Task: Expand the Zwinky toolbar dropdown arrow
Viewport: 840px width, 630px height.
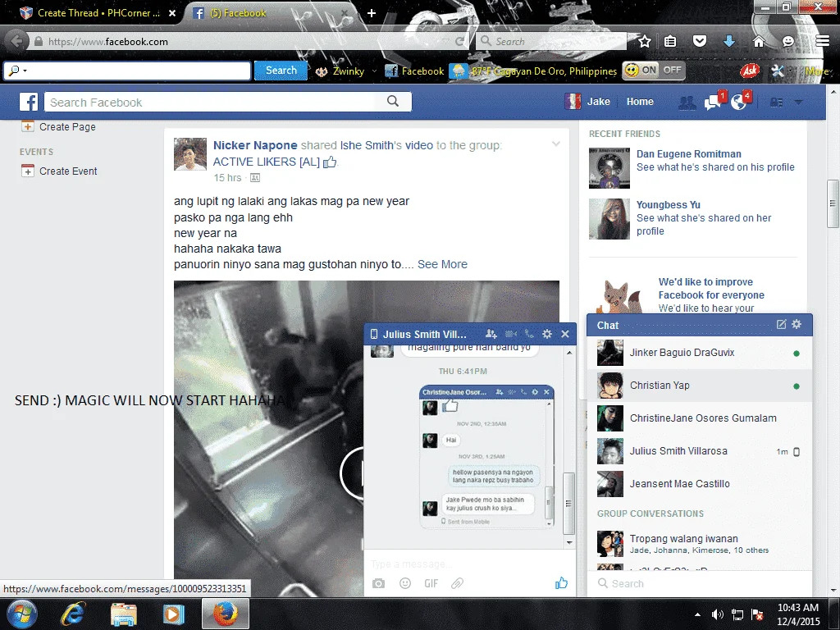Action: (x=374, y=71)
